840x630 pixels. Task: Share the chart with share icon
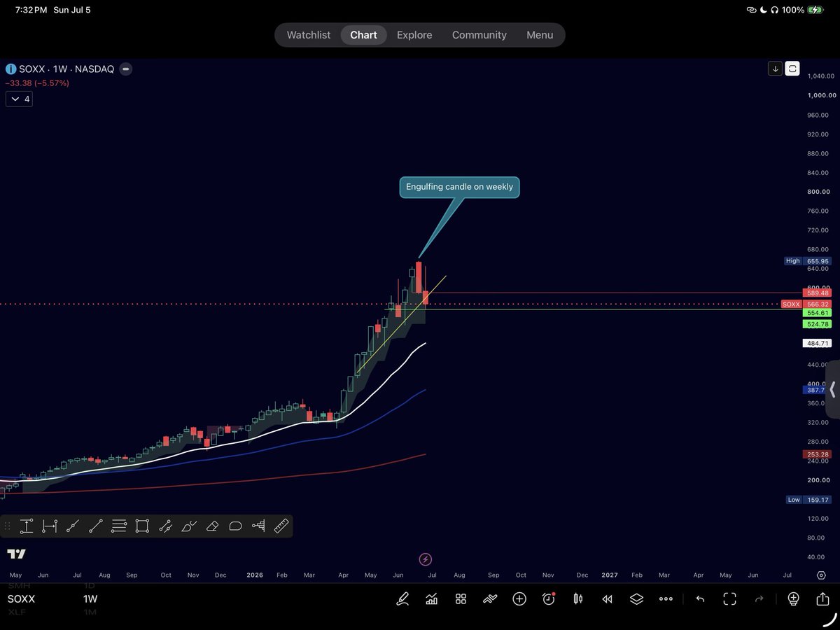point(822,598)
